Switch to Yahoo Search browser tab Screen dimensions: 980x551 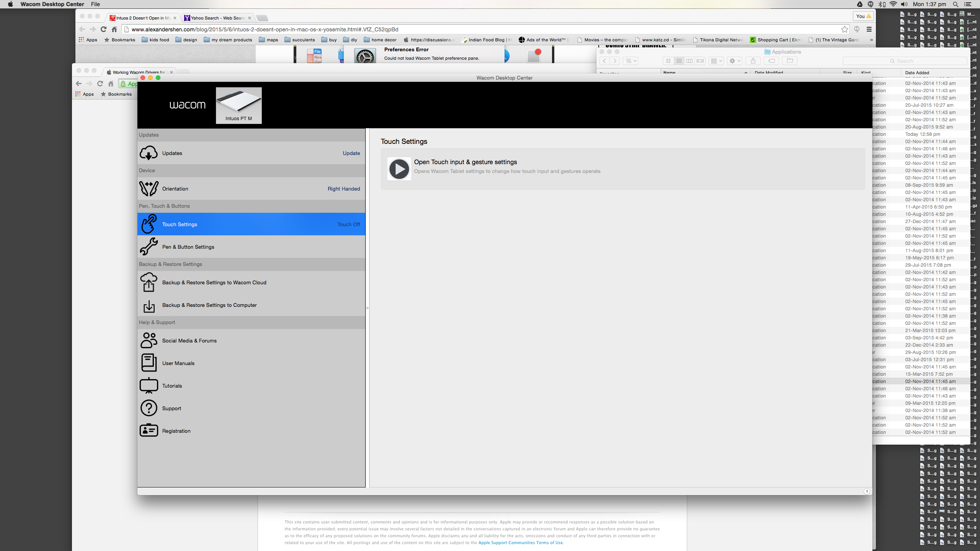pos(217,18)
